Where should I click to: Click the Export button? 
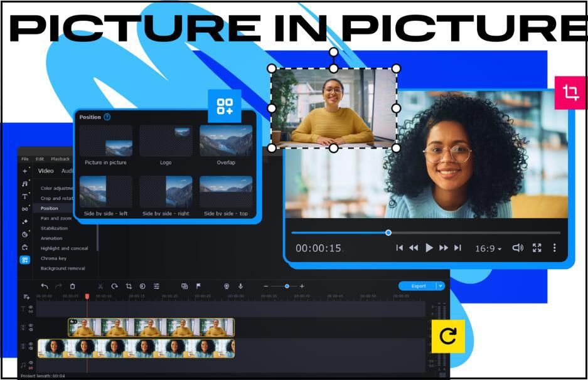pos(418,286)
